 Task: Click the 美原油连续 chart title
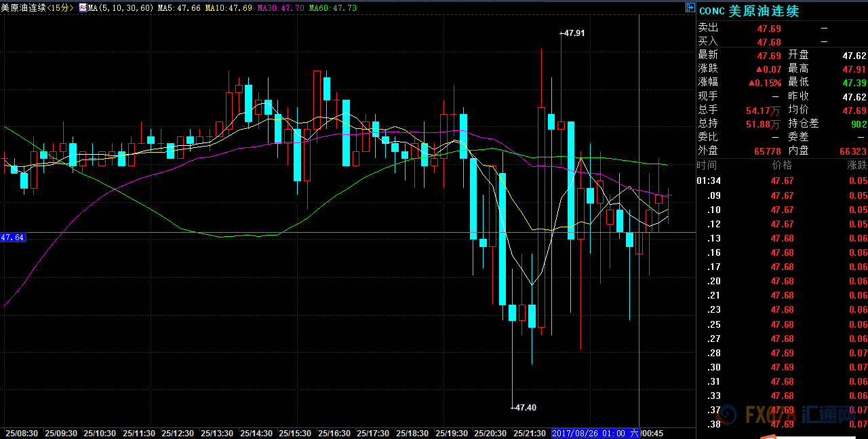(23, 8)
